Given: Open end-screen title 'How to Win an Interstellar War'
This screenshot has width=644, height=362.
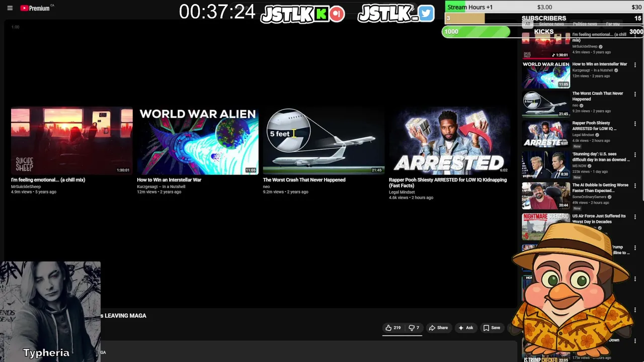Looking at the screenshot, I should 169,179.
